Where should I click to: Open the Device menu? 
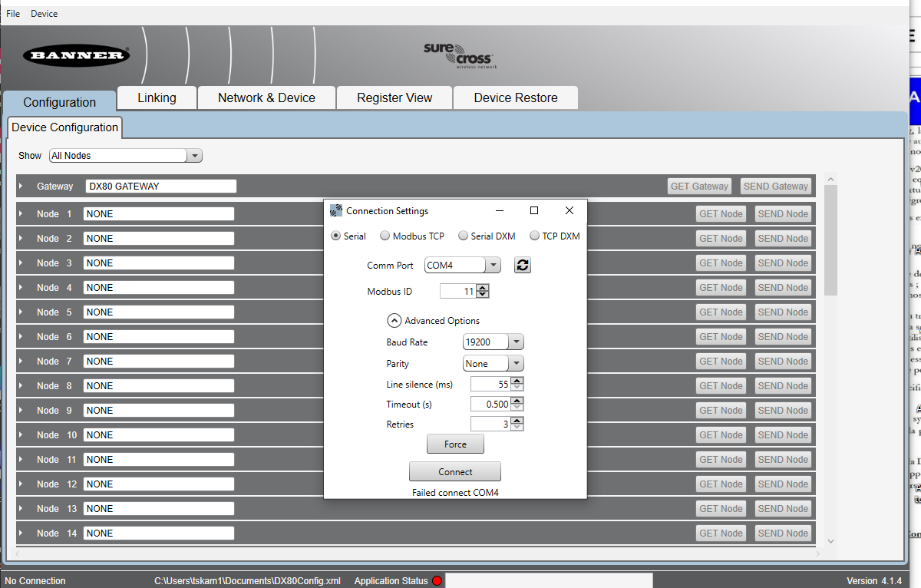tap(44, 14)
